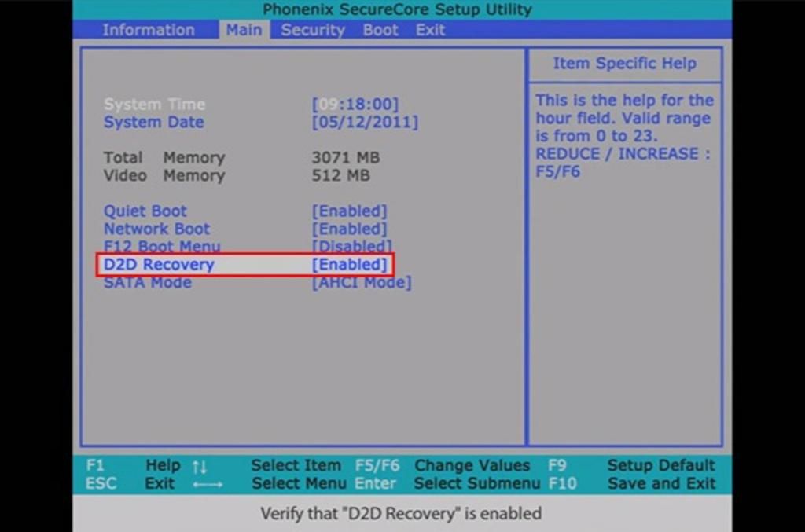The width and height of the screenshot is (805, 532).
Task: Select the Quiet Boot option
Action: point(145,211)
